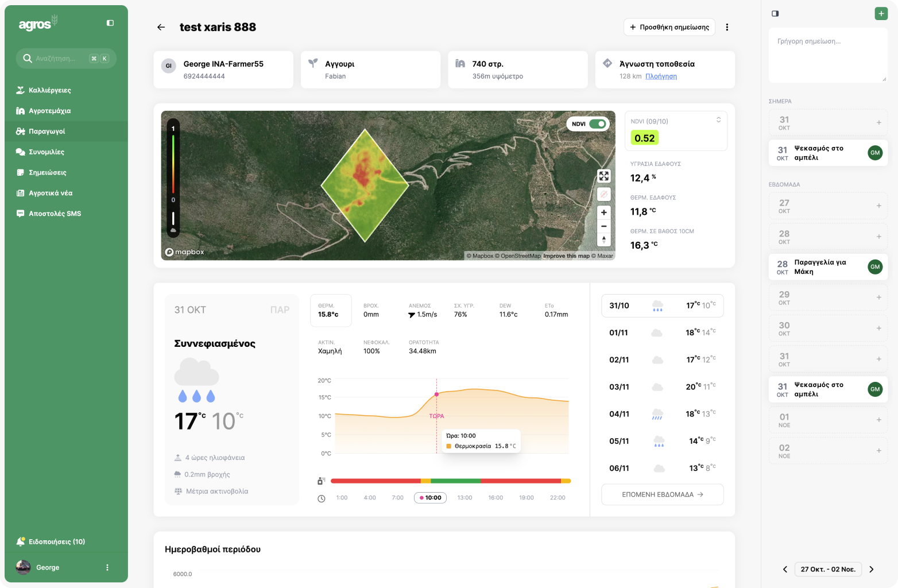Open George user options menu
Image resolution: width=898 pixels, height=588 pixels.
pyautogui.click(x=107, y=567)
